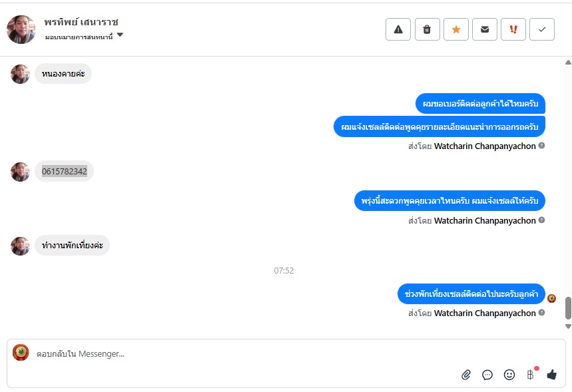Send a thumbs-up like

pyautogui.click(x=551, y=375)
